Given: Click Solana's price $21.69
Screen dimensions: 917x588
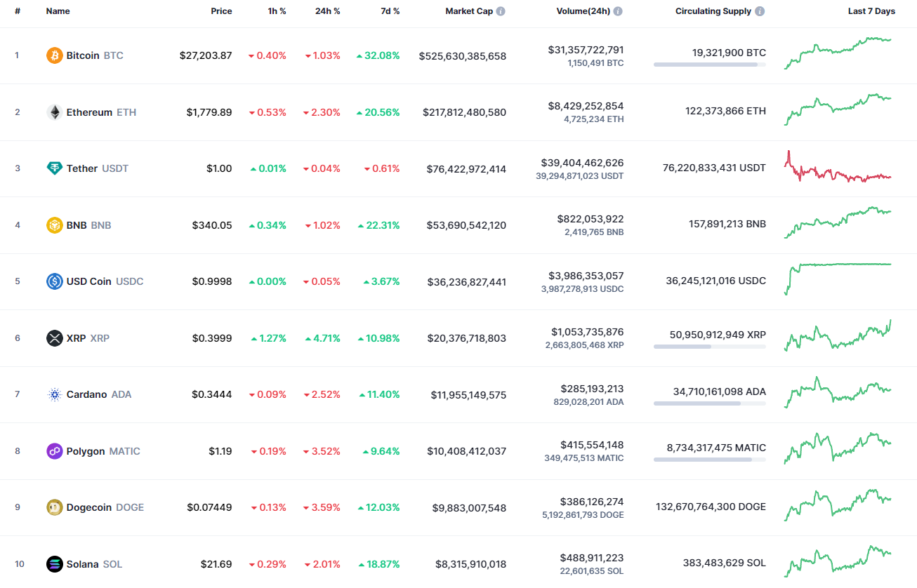Looking at the screenshot, I should coord(216,564).
